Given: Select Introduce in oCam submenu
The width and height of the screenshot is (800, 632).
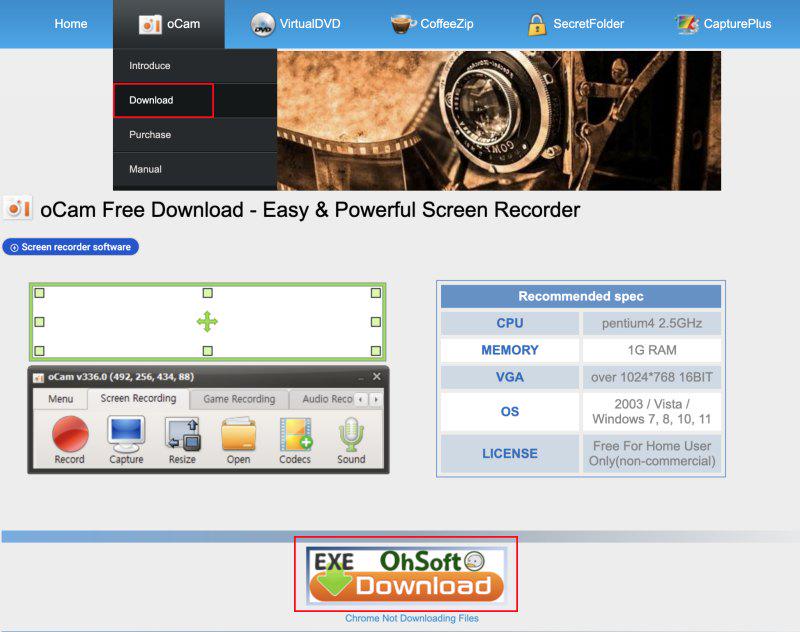Looking at the screenshot, I should (x=150, y=66).
